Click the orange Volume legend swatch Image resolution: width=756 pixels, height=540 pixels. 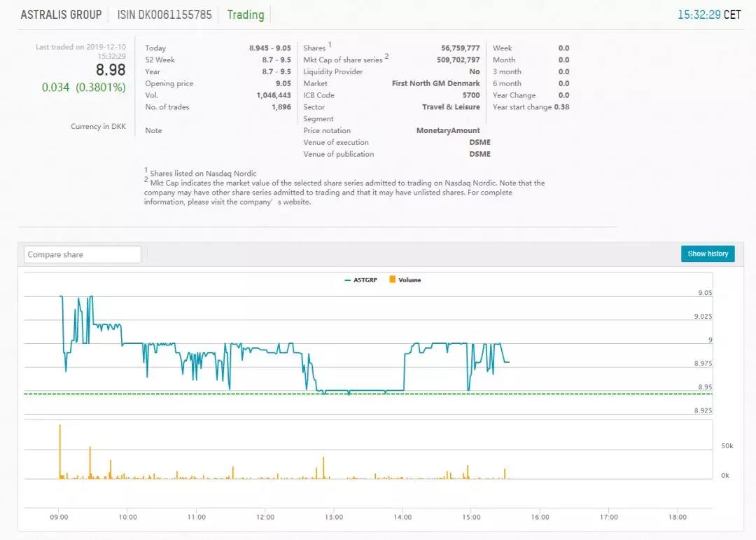[x=393, y=279]
